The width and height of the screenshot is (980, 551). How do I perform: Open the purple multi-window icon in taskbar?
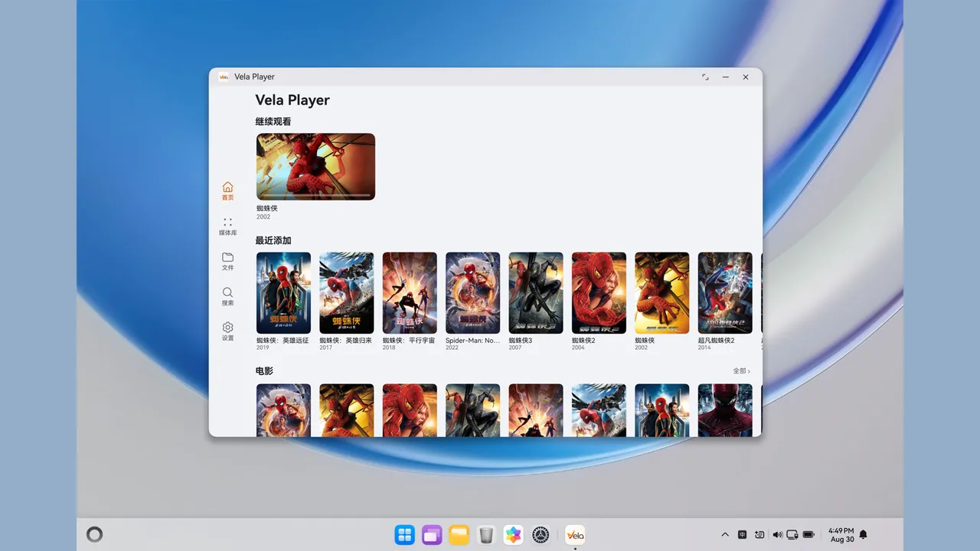[432, 535]
